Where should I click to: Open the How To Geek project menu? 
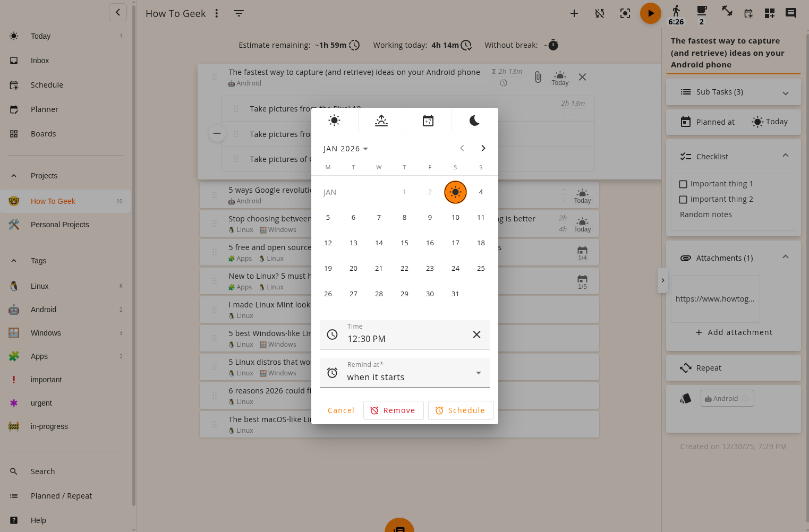[217, 13]
